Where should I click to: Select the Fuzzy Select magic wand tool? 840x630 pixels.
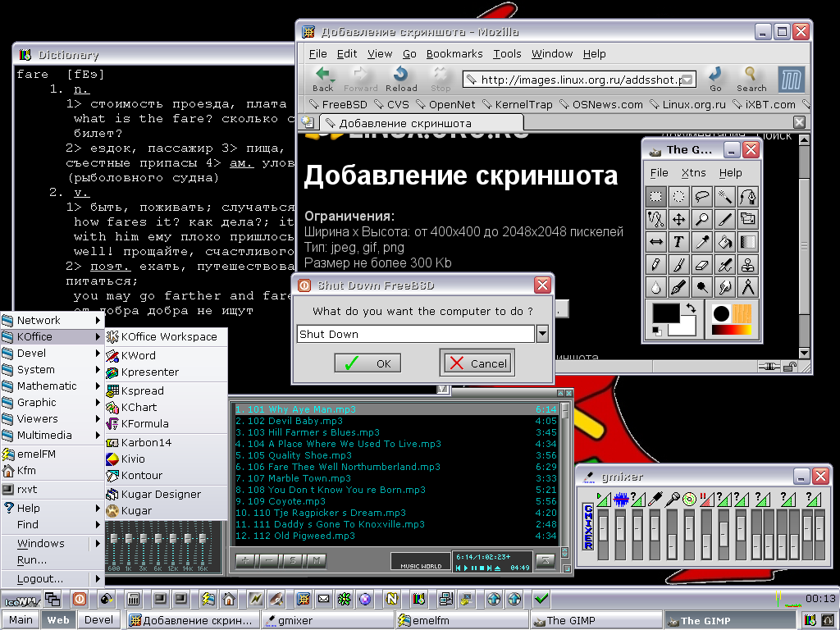click(724, 197)
